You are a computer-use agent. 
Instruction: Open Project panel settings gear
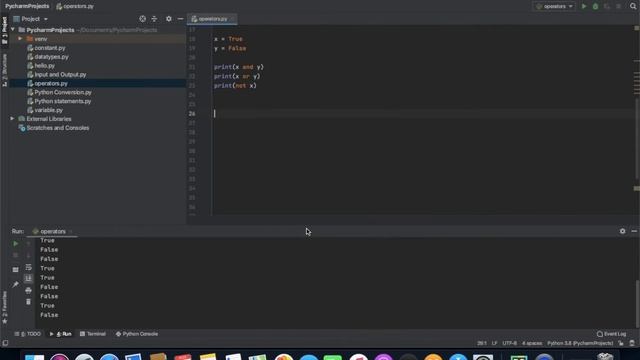pyautogui.click(x=169, y=19)
